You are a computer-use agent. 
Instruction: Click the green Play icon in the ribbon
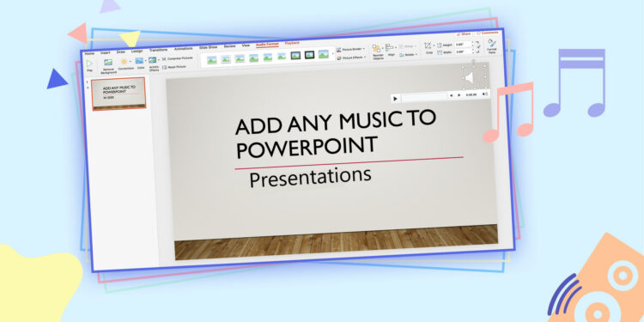click(x=89, y=64)
